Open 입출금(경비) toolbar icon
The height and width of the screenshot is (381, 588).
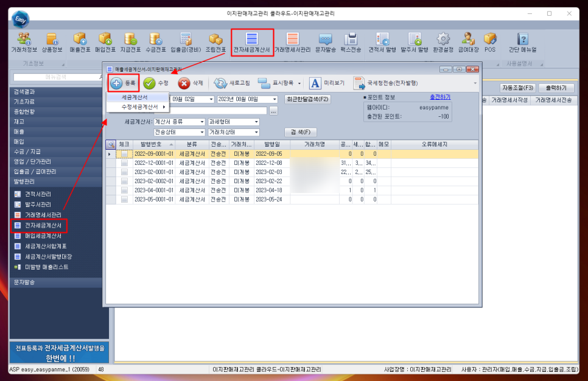pos(186,43)
